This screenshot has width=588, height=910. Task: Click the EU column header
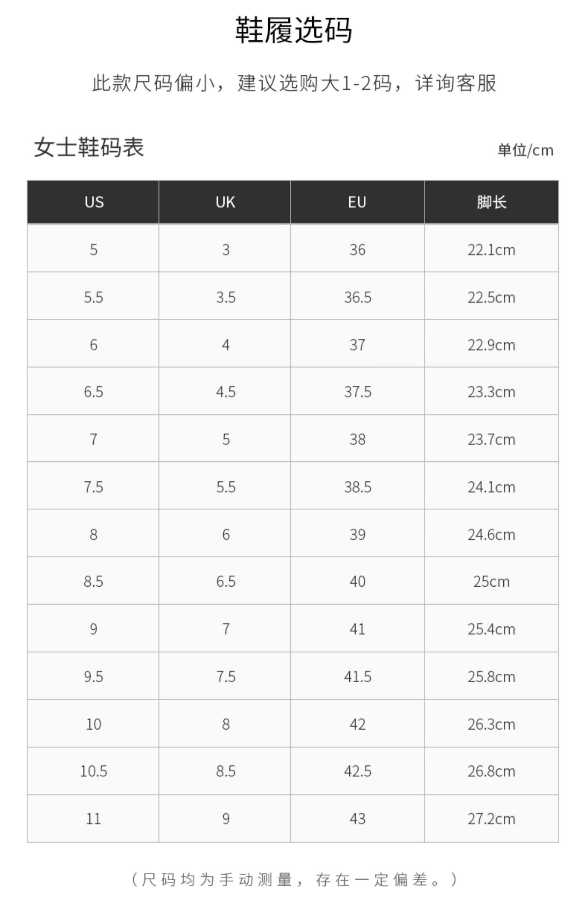(357, 202)
